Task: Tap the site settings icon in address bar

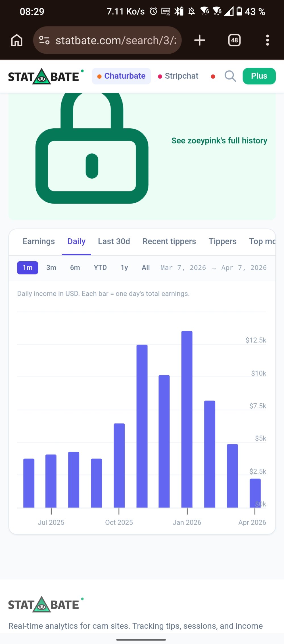Action: pos(44,40)
